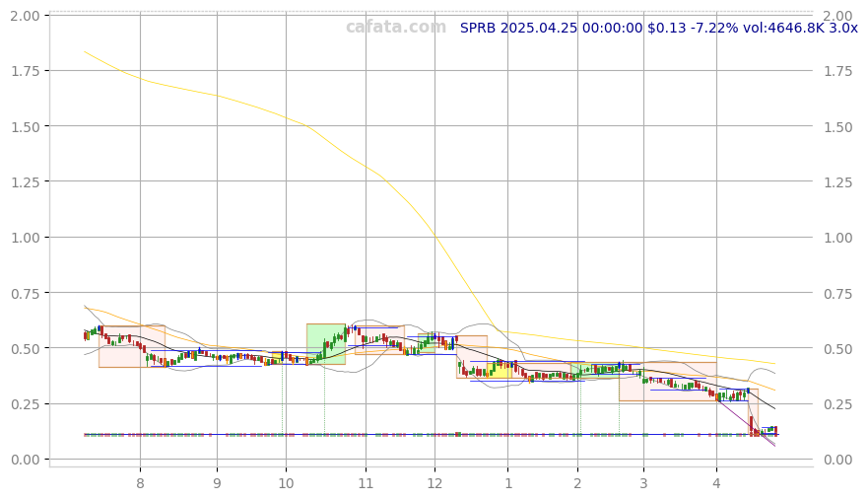Click the green shaded box before month 11
This screenshot has height=500, width=868.
pyautogui.click(x=325, y=344)
